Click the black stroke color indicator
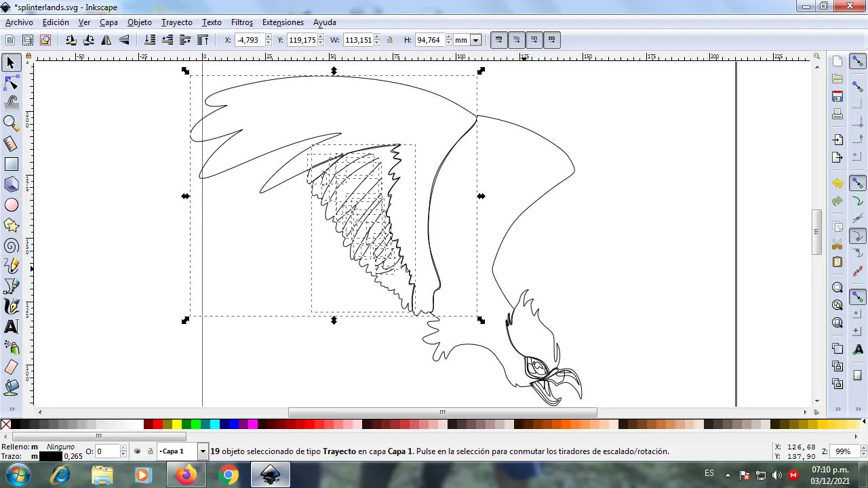This screenshot has height=488, width=868. pos(50,456)
